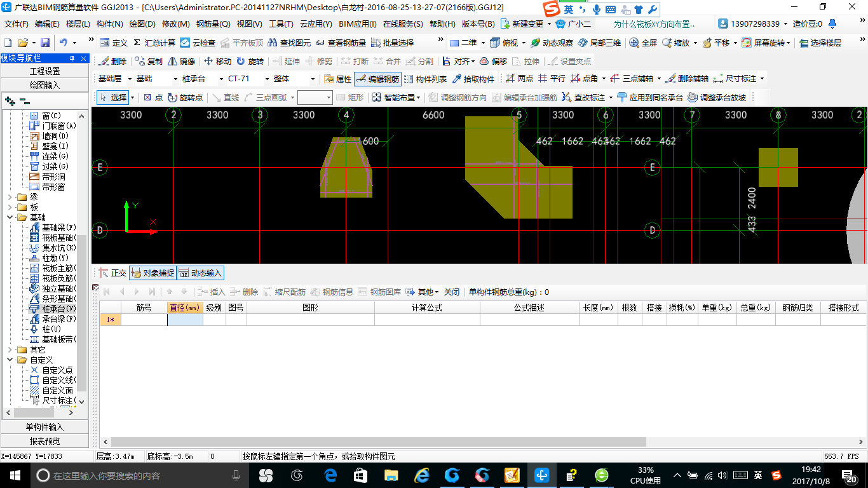Click the 工程设置 panel button
868x488 pixels.
45,71
